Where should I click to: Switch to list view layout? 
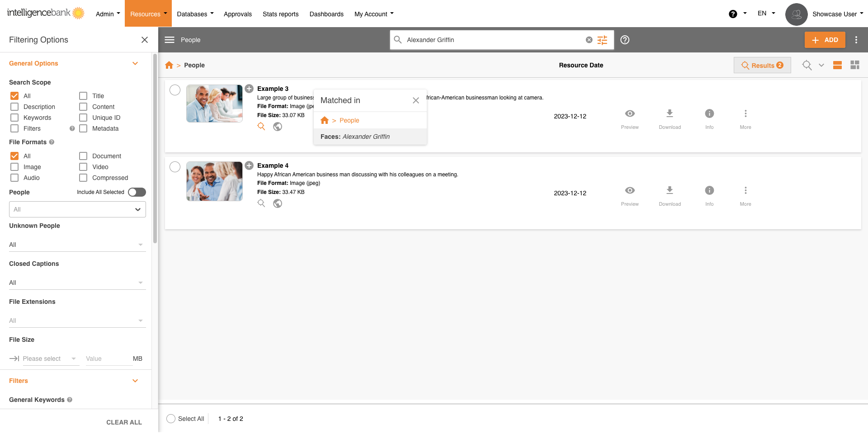coord(837,65)
